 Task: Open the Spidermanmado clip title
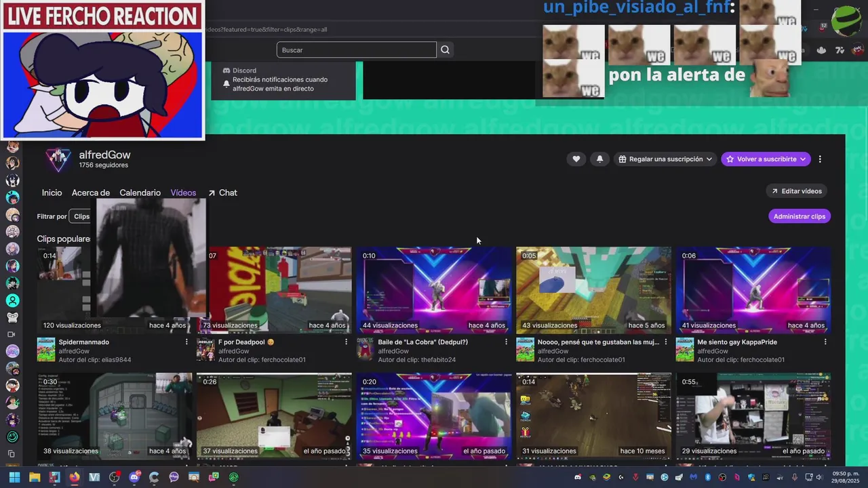pos(83,342)
